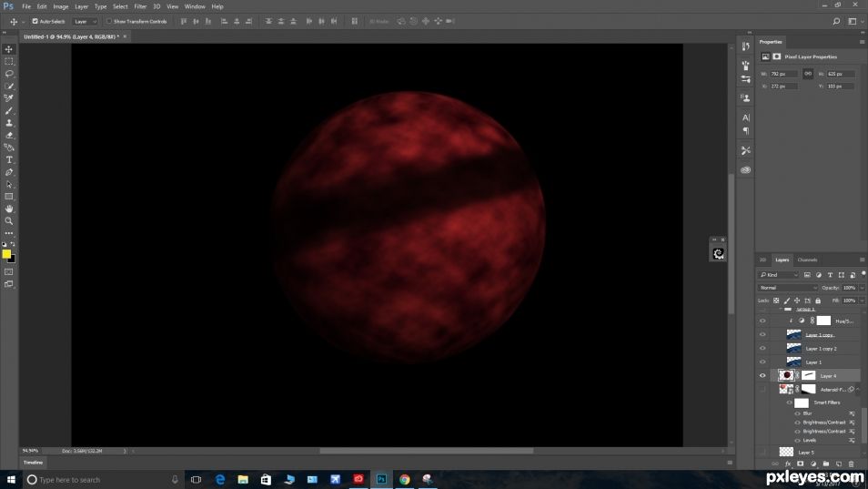This screenshot has height=489, width=868.
Task: Hide Layer 1 via its eye icon
Action: point(762,362)
